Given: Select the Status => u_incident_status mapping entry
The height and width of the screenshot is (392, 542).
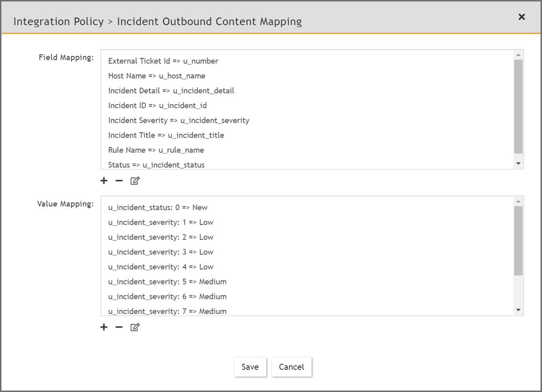Looking at the screenshot, I should (x=156, y=165).
